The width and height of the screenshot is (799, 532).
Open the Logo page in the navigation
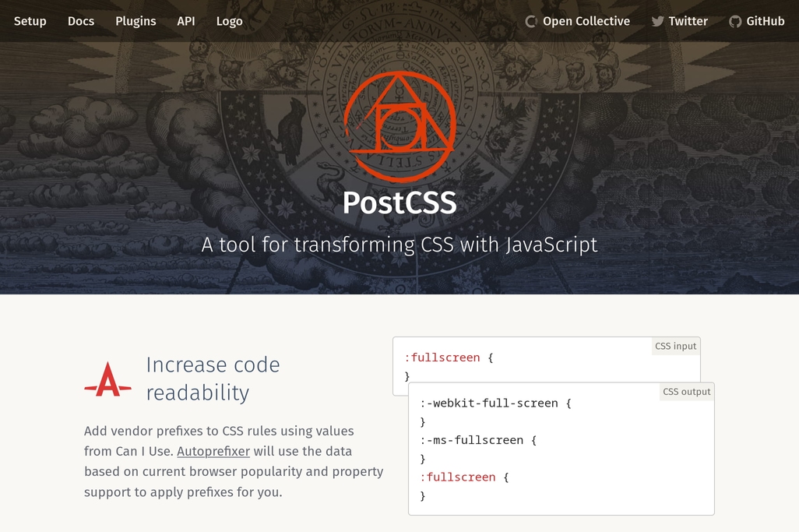[x=229, y=21]
